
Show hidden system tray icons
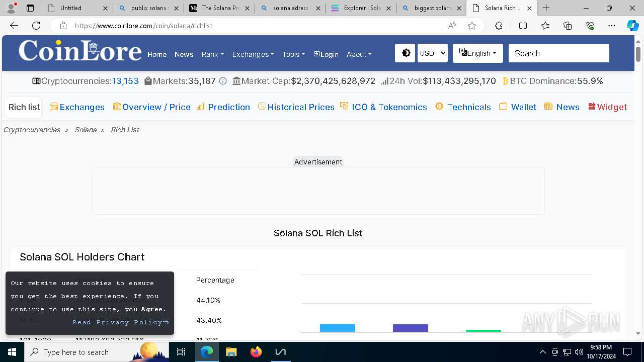coord(542,352)
